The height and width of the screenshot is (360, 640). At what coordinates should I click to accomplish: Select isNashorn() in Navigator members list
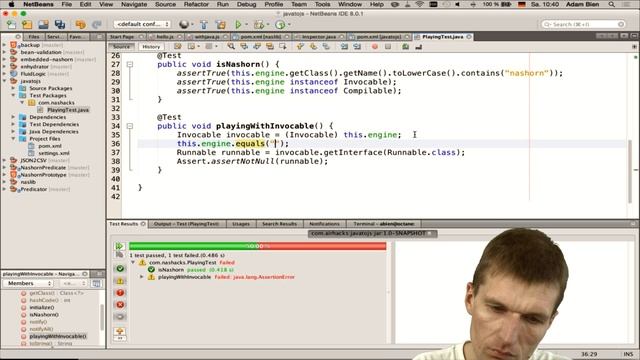pyautogui.click(x=44, y=315)
